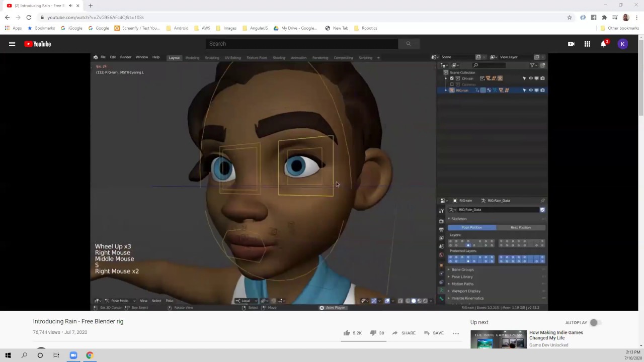This screenshot has height=362, width=644.
Task: Select the Bone properties icon
Action: pos(441,298)
